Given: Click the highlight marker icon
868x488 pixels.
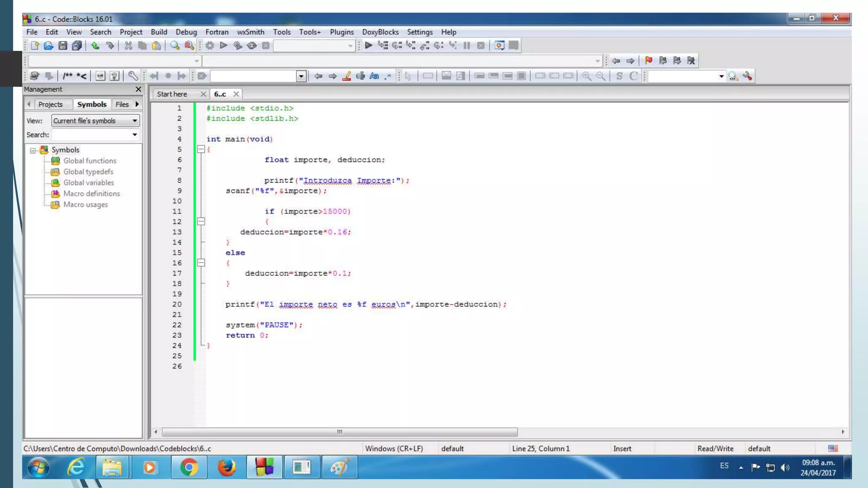Looking at the screenshot, I should pos(347,76).
